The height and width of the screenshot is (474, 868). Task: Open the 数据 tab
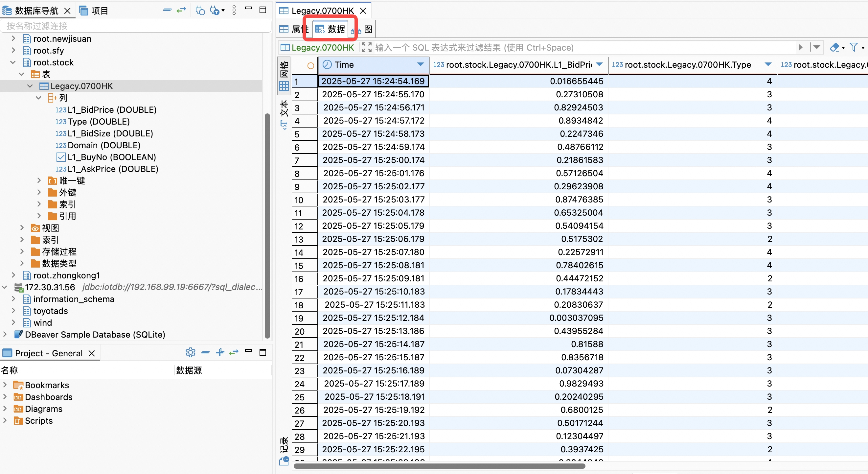330,29
